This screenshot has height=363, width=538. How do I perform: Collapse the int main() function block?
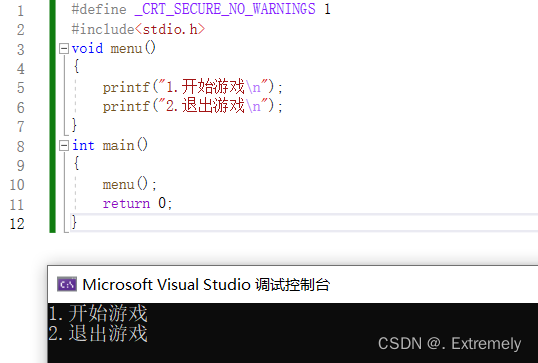point(64,146)
